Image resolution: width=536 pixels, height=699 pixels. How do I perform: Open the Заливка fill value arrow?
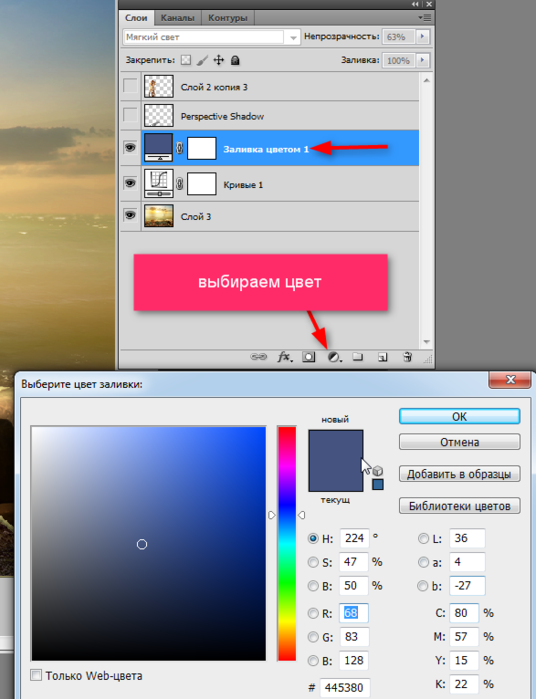422,60
